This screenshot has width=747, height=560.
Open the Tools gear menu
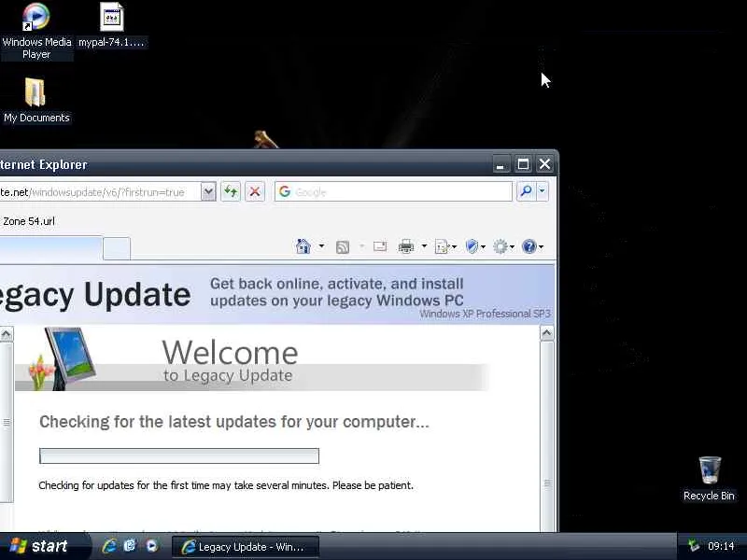click(x=500, y=246)
